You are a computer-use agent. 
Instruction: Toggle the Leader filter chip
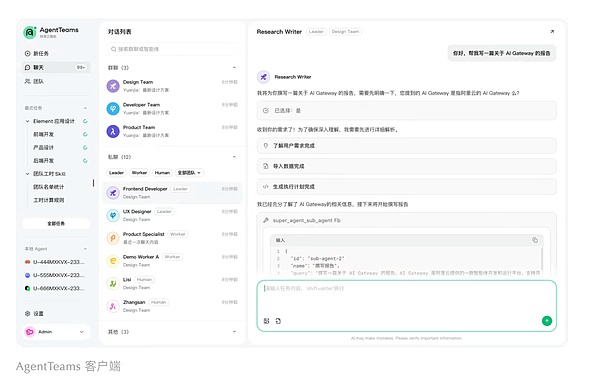coord(116,173)
